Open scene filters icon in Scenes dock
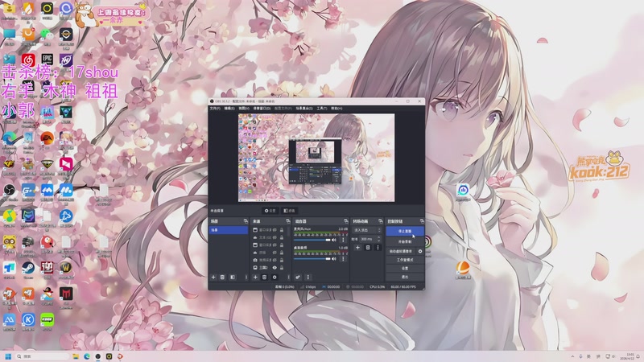Screen dimensions: 644x362 [x=233, y=277]
